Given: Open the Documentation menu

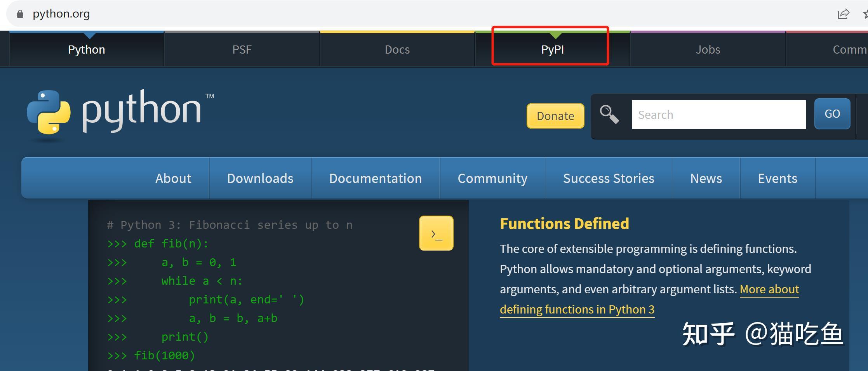Looking at the screenshot, I should (x=376, y=178).
